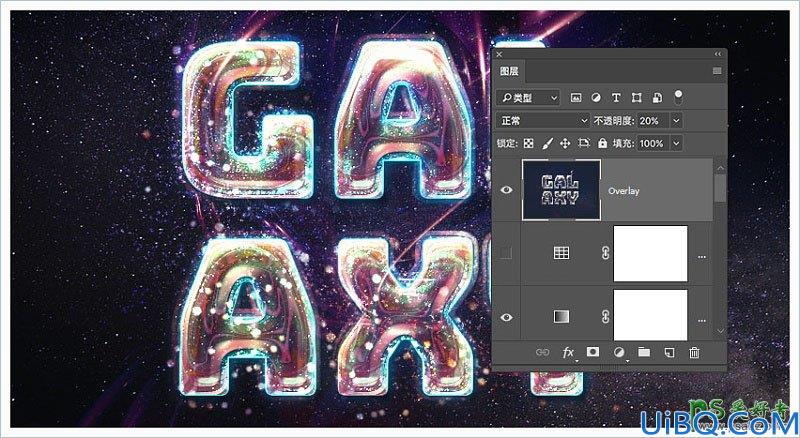Open the fx layer style menu
The image size is (800, 438).
tap(568, 352)
